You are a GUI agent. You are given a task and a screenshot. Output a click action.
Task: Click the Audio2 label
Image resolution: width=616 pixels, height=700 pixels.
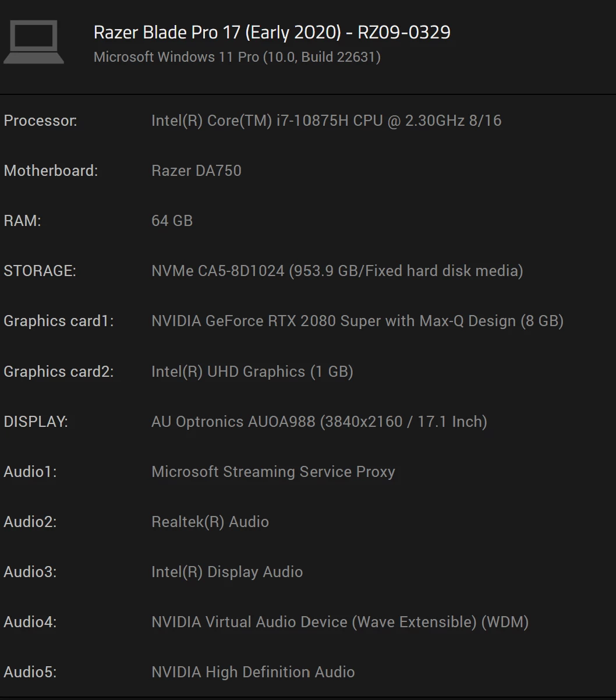coord(30,522)
